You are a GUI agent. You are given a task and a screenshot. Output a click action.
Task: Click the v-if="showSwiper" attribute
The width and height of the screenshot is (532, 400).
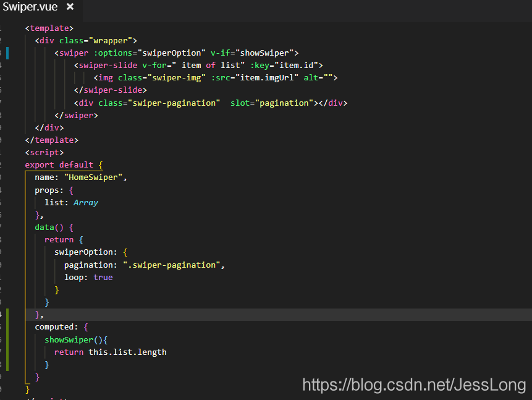tap(252, 53)
